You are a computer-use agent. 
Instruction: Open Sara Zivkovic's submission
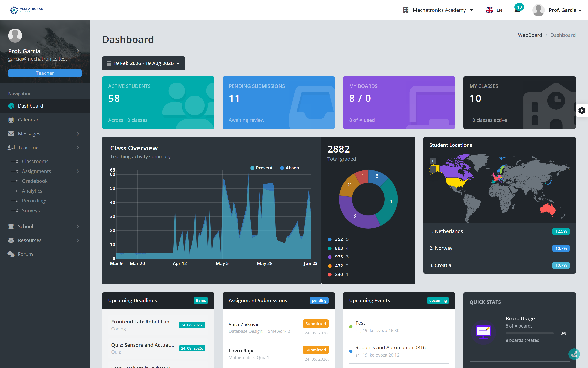point(278,328)
